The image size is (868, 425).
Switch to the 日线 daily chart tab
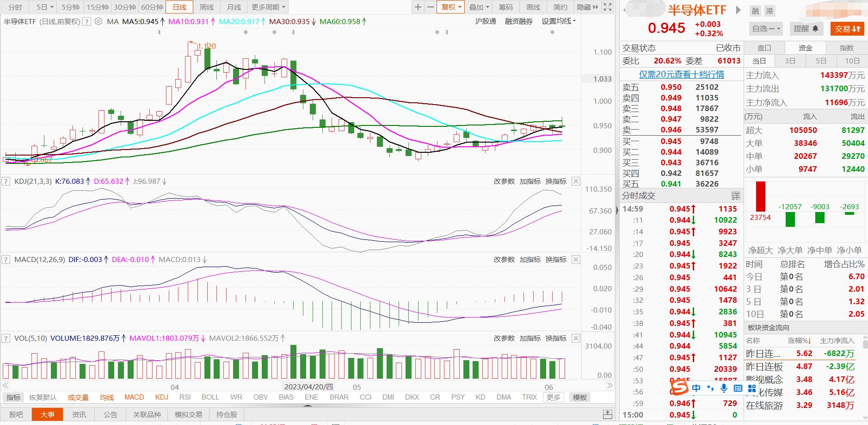point(179,7)
